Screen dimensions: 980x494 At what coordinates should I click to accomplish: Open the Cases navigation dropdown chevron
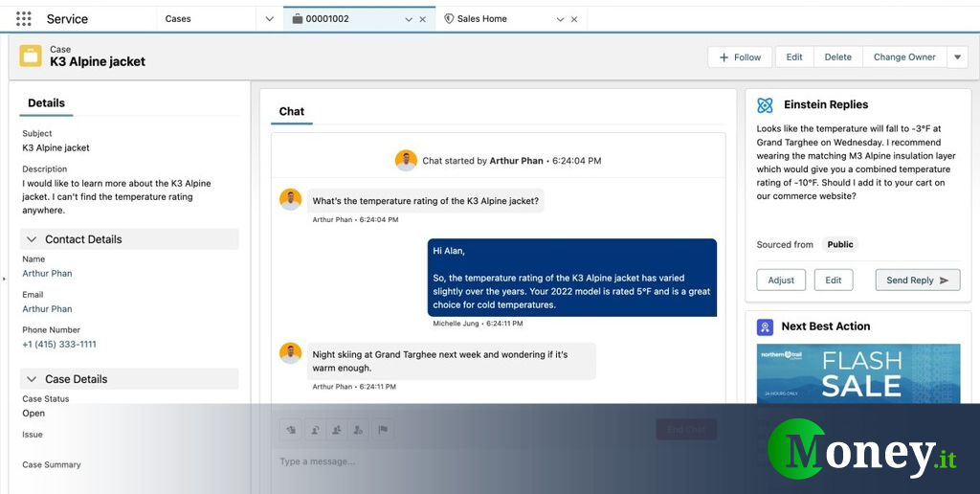point(269,19)
